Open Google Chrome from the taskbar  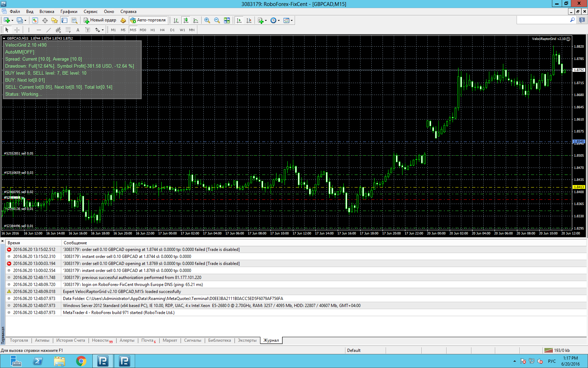(x=81, y=361)
